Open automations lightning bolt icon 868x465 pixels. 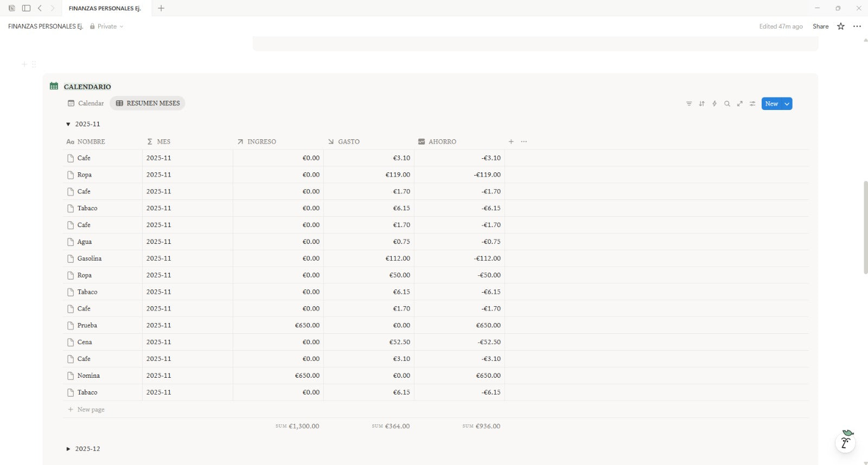[x=714, y=104]
